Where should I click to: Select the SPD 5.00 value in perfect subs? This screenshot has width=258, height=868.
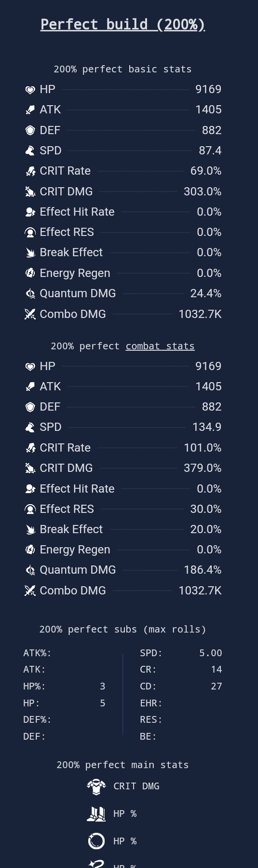click(x=211, y=653)
